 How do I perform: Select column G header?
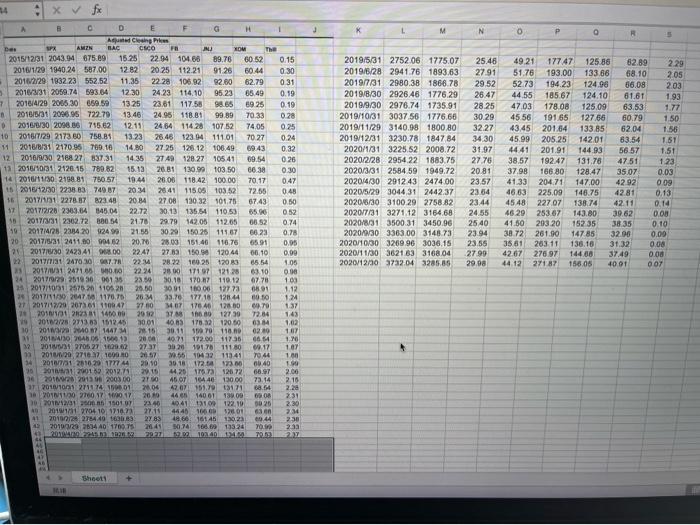pos(216,29)
